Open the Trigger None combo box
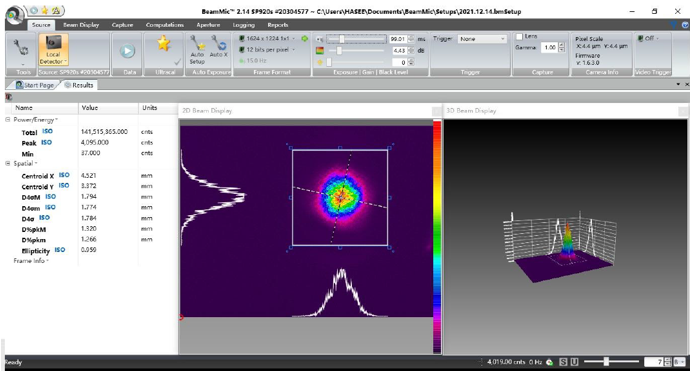The width and height of the screenshot is (692, 371). pos(482,39)
